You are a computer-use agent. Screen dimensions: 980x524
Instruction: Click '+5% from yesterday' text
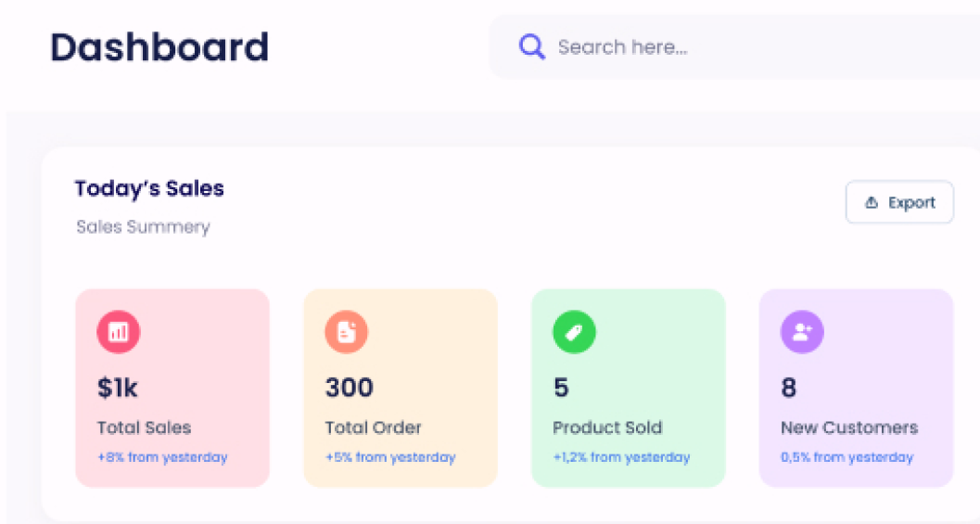point(390,457)
